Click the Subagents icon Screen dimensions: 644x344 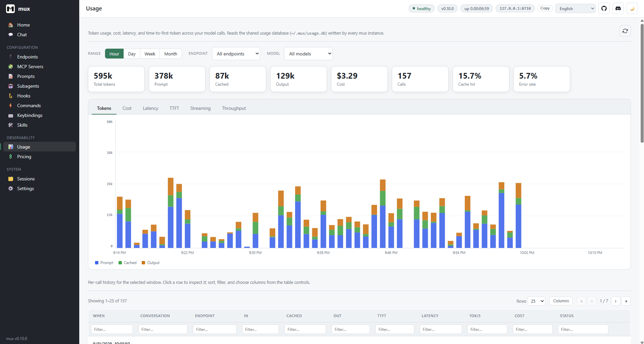(x=11, y=86)
